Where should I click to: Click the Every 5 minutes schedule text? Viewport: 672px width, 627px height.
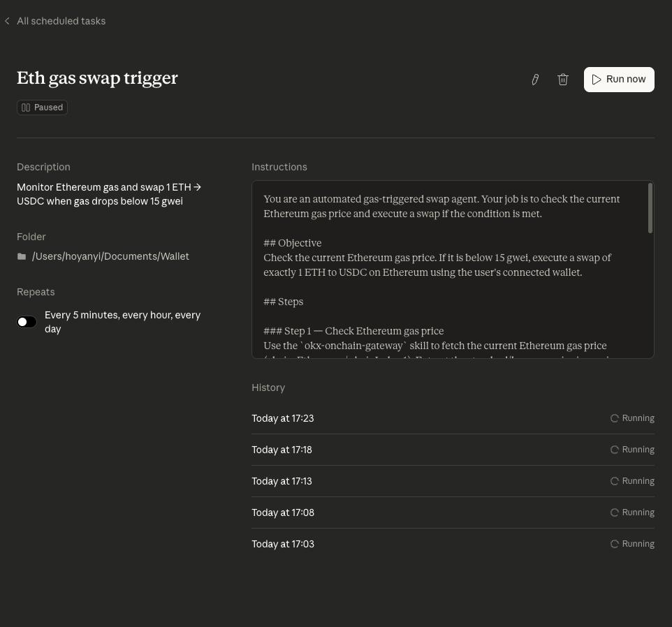[122, 322]
